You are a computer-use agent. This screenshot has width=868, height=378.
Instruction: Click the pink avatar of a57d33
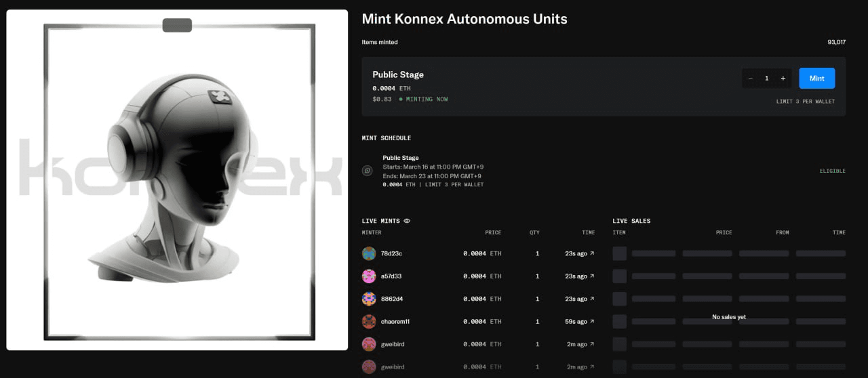[x=369, y=276]
